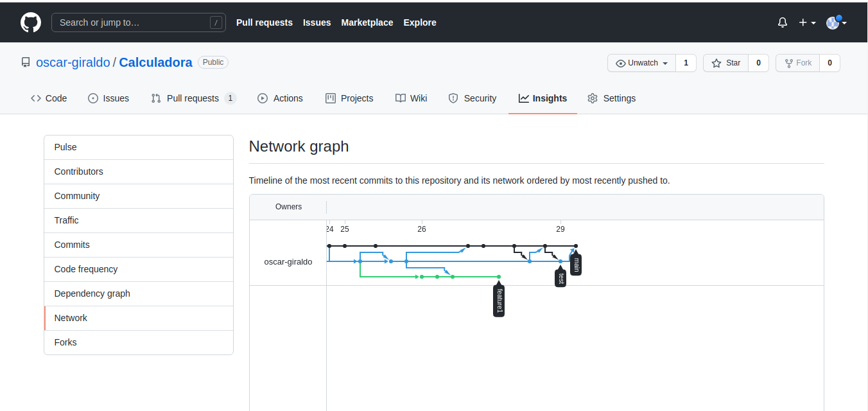
Task: Click the Network graph heading
Action: [x=299, y=146]
